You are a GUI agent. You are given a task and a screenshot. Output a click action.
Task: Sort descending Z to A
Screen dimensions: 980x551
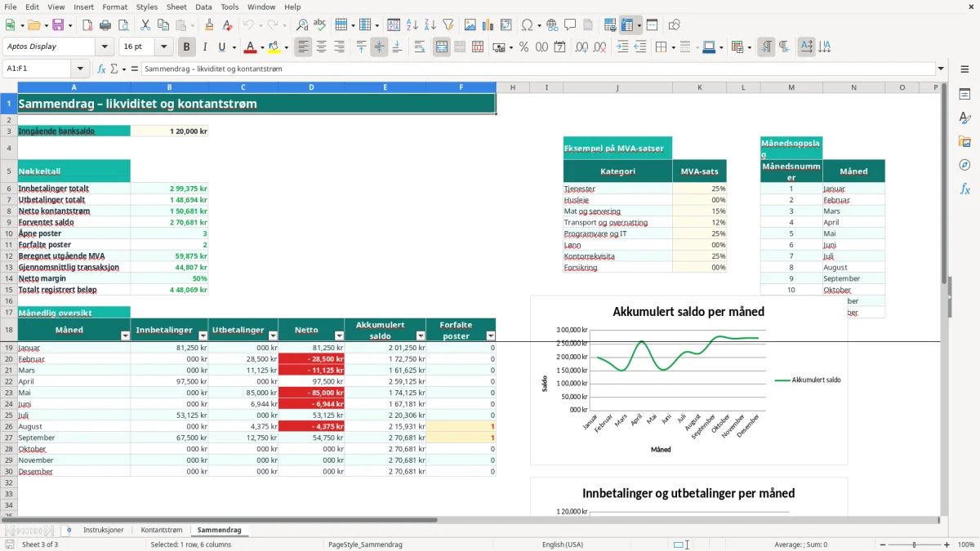[430, 25]
